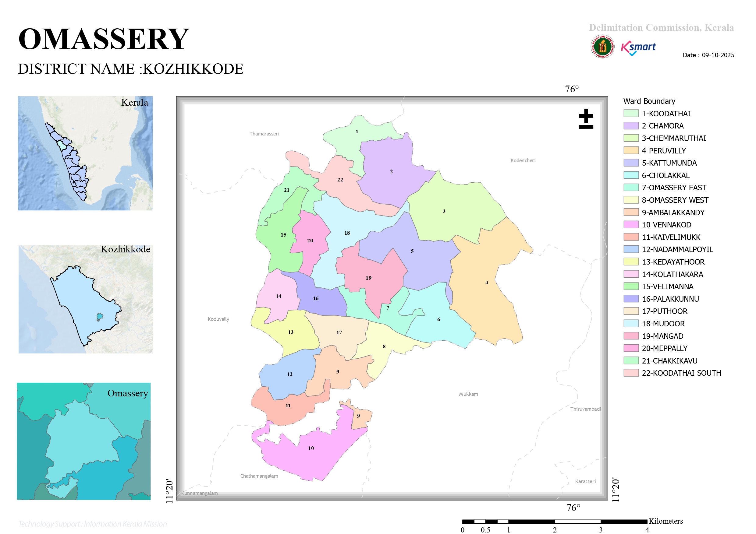Click the 20-MEPPALLY legend label
The height and width of the screenshot is (534, 756).
pyautogui.click(x=665, y=348)
